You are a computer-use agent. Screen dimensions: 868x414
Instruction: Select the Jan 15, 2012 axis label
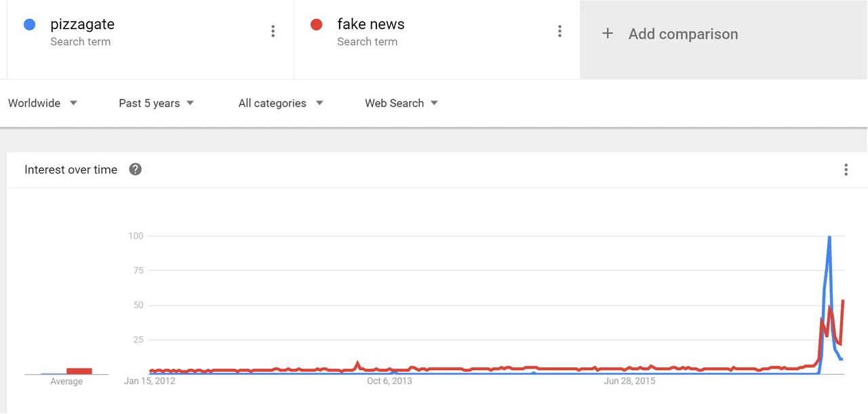click(149, 381)
